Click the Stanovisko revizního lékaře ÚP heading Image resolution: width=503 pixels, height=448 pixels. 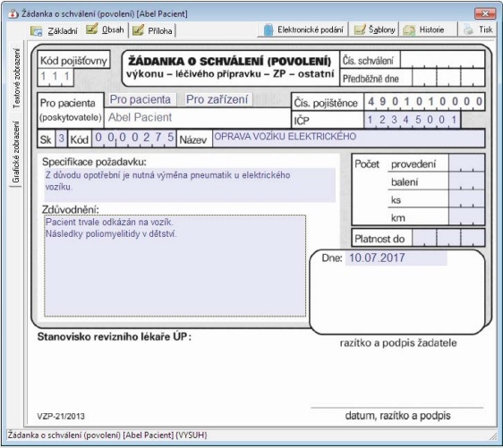point(115,337)
